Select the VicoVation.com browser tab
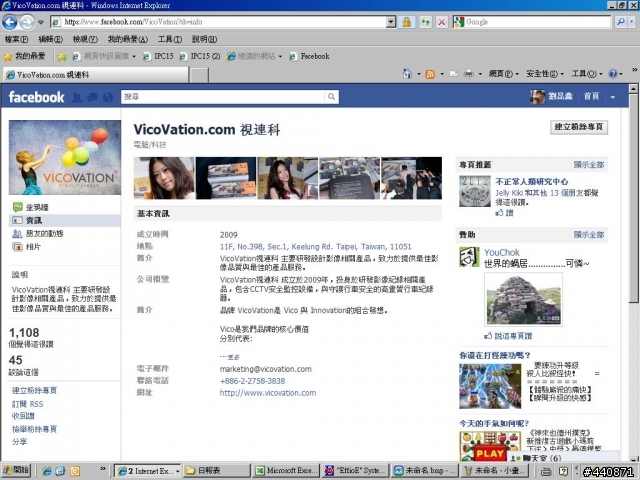Image resolution: width=640 pixels, height=480 pixels. pos(96,75)
